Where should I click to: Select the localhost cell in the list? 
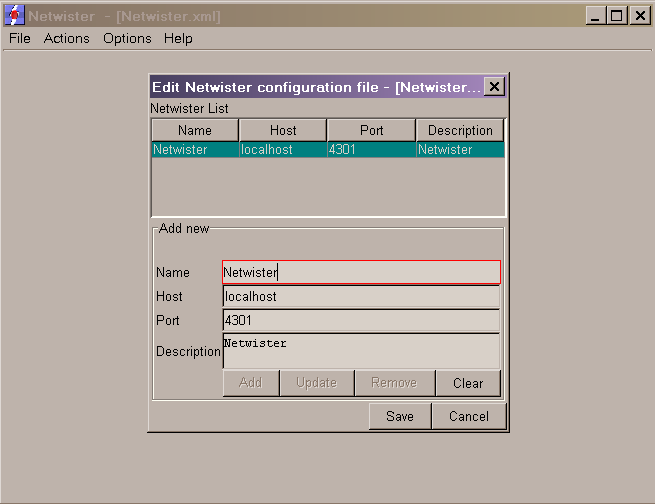[283, 149]
